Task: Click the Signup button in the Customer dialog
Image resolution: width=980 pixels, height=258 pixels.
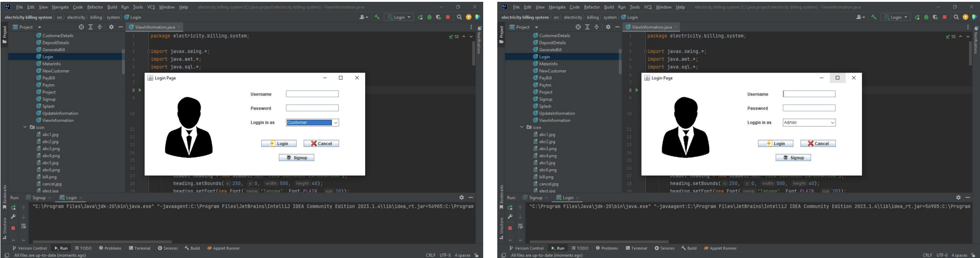Action: coord(297,158)
